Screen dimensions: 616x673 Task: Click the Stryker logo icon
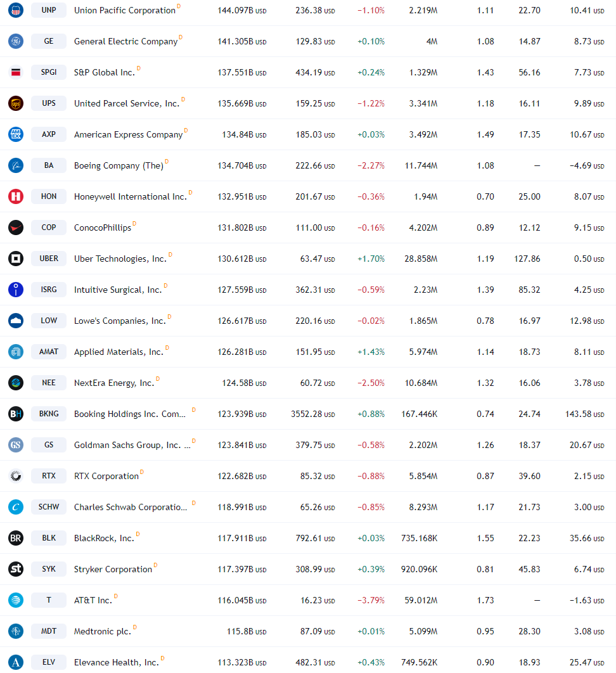click(16, 569)
